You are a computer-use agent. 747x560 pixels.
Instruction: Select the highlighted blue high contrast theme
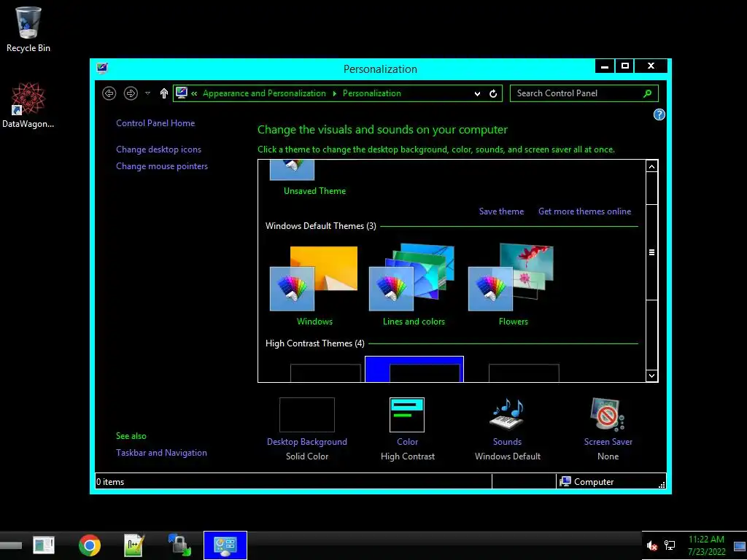click(x=414, y=369)
